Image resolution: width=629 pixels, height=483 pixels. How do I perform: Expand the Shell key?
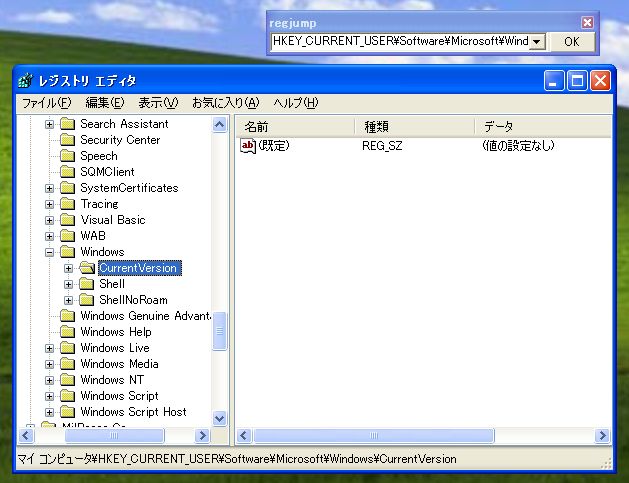click(68, 284)
